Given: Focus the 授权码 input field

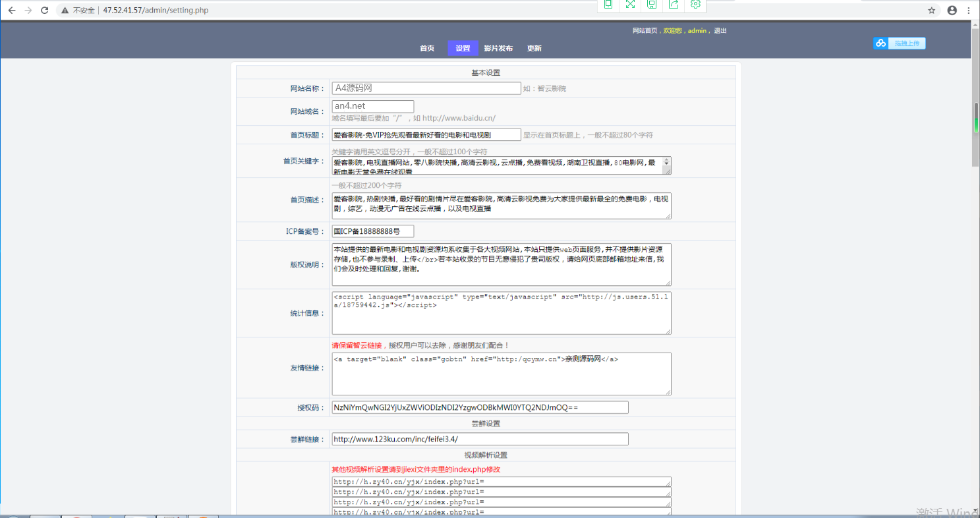Looking at the screenshot, I should [x=480, y=407].
